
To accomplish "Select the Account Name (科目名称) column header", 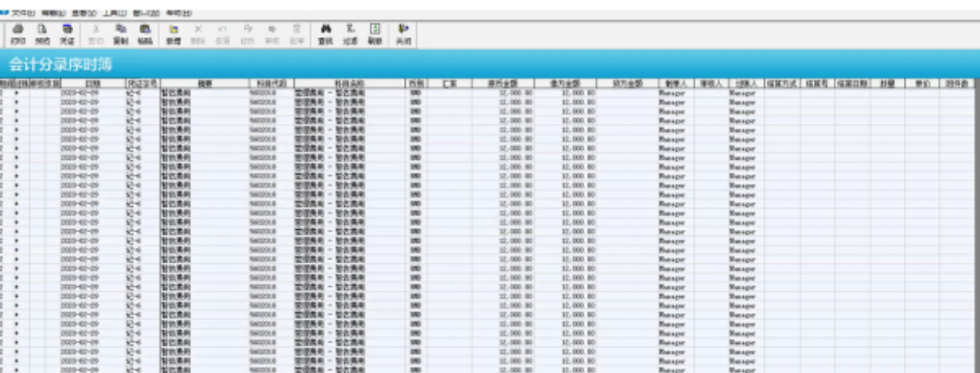I will tap(348, 82).
